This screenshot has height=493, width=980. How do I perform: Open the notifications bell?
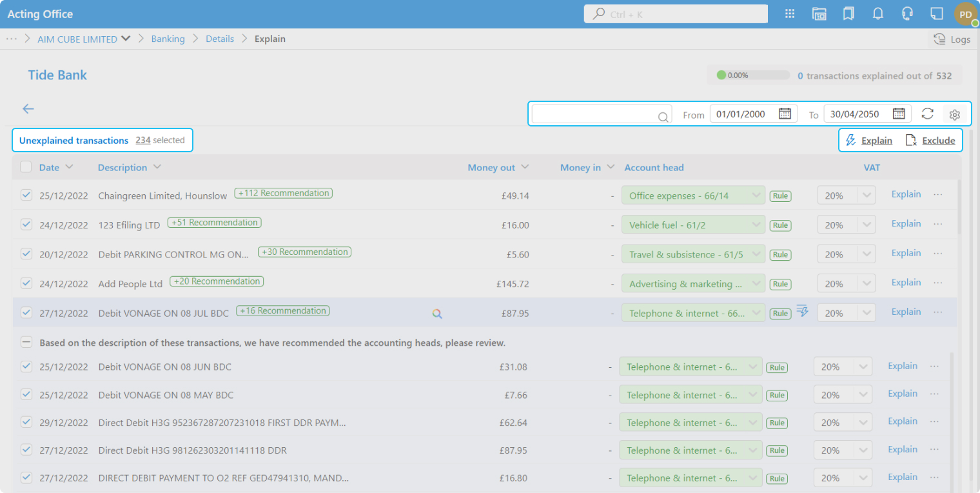[877, 14]
